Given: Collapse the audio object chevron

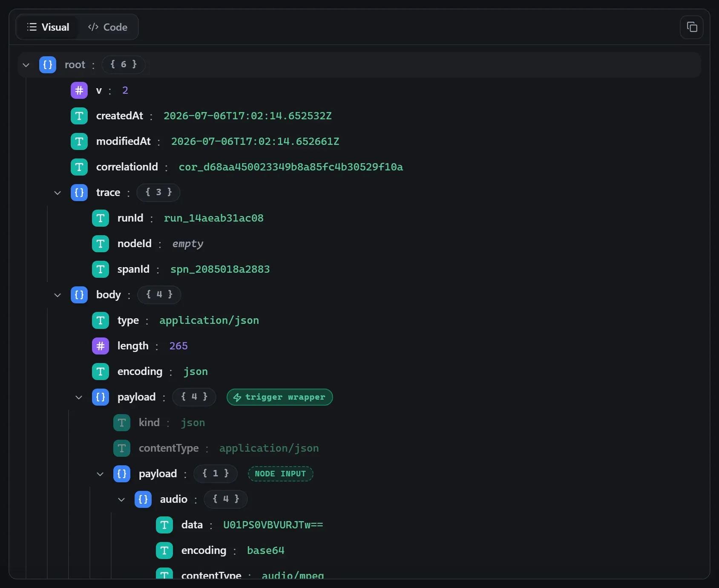Looking at the screenshot, I should (x=121, y=499).
